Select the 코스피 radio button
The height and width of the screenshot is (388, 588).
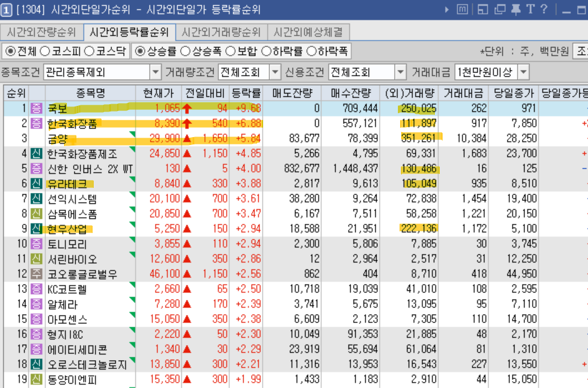coord(45,51)
